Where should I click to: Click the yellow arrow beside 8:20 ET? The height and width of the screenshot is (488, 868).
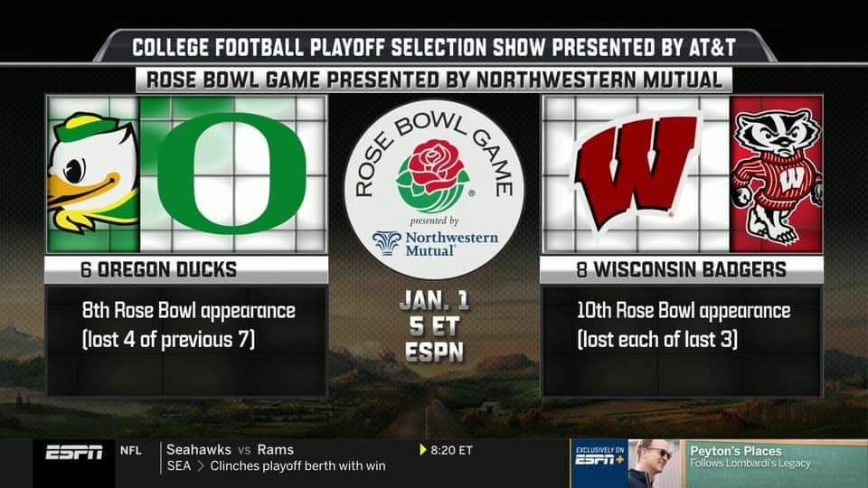click(421, 450)
